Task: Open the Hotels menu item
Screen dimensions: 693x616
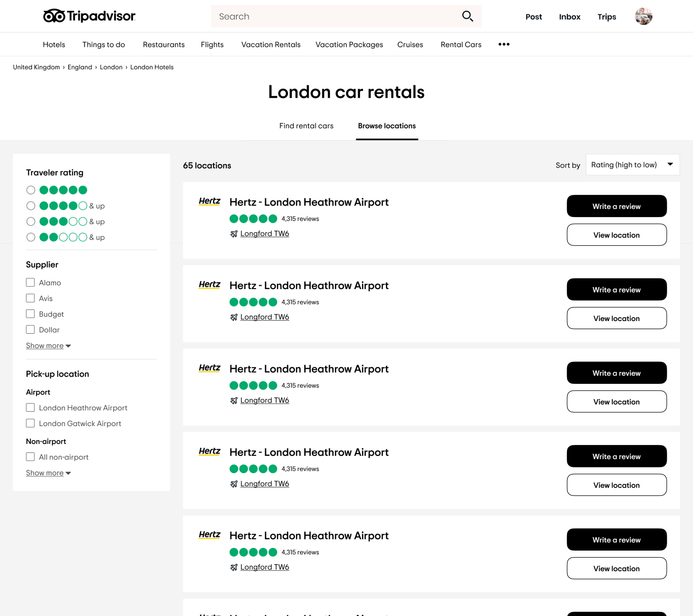Action: [54, 45]
